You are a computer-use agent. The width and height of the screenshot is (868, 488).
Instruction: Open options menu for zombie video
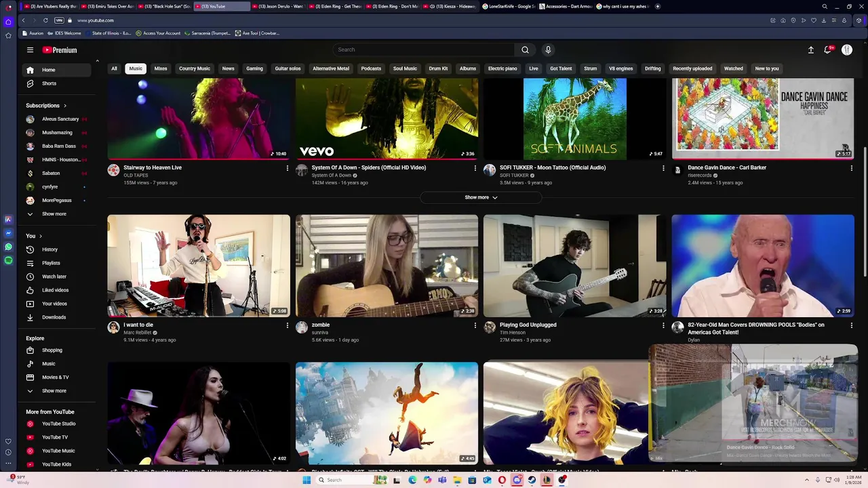point(475,325)
